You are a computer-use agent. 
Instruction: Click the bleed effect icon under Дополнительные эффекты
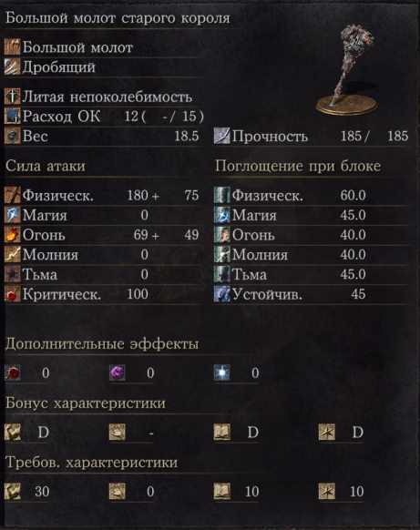(13, 372)
